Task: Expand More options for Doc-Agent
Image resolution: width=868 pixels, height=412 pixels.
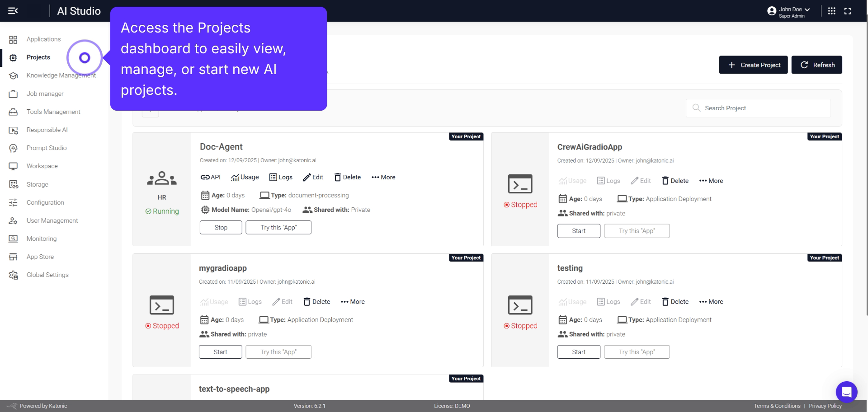Action: (x=383, y=177)
